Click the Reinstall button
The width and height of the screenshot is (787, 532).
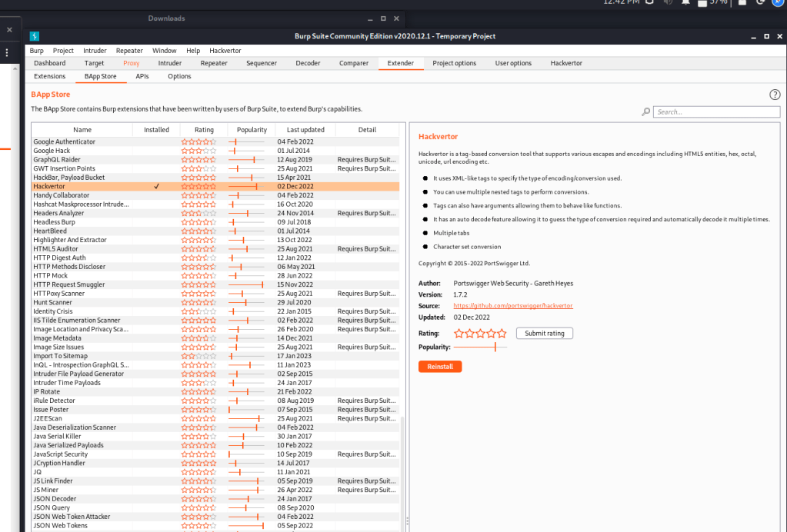point(440,367)
